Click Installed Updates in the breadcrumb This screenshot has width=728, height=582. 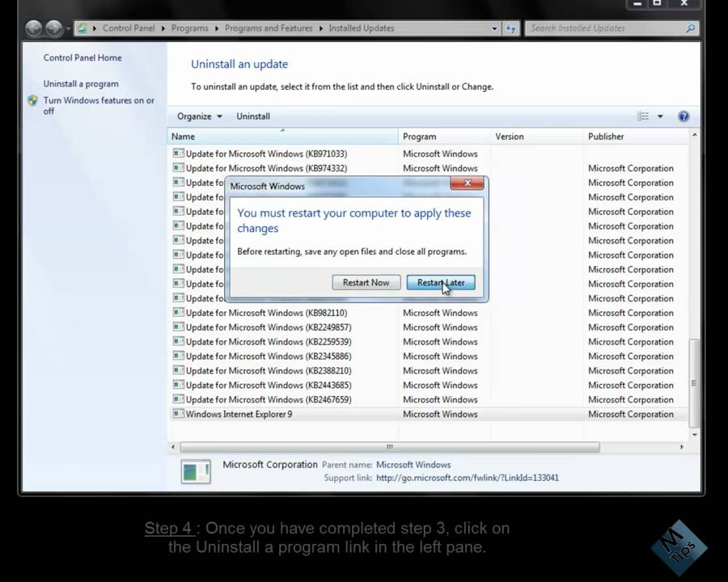coord(362,28)
